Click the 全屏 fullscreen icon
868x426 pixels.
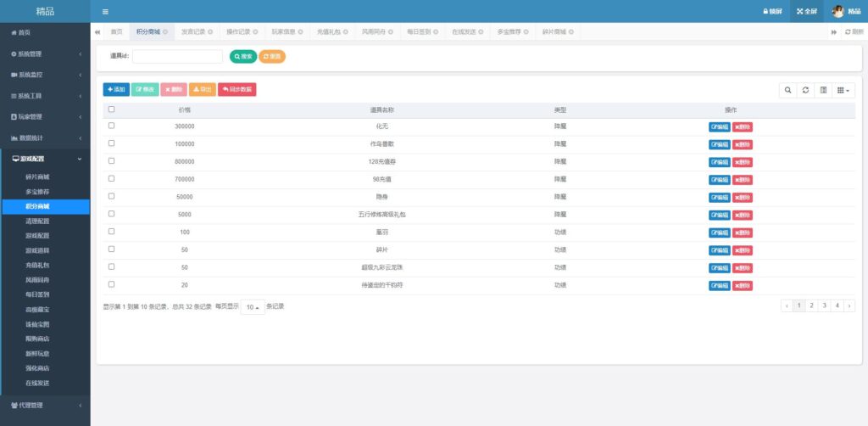tap(806, 11)
